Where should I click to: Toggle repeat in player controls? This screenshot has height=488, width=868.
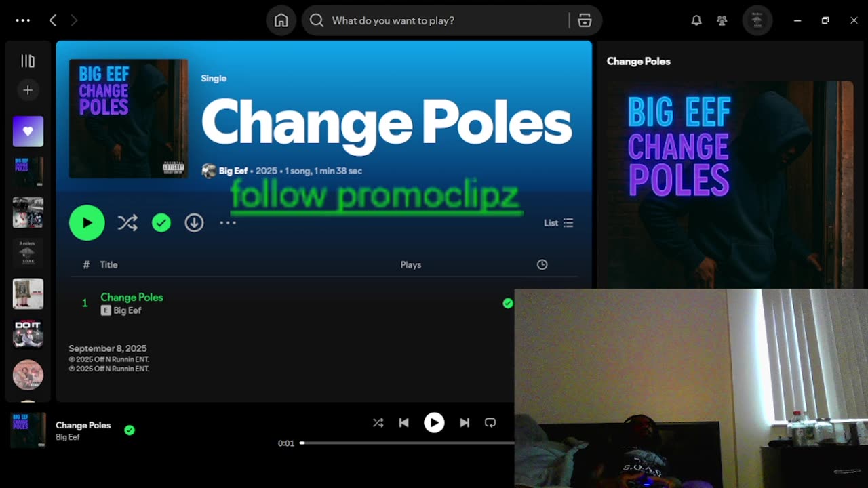click(490, 422)
